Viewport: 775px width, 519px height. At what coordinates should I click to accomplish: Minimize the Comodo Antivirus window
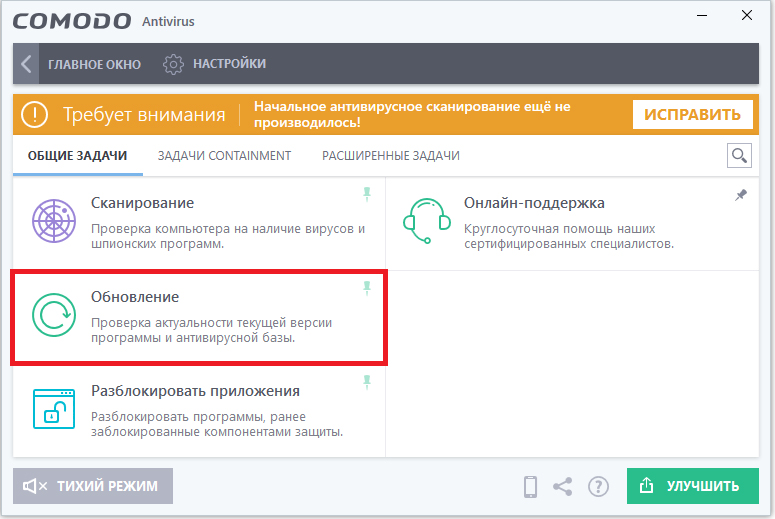(702, 15)
